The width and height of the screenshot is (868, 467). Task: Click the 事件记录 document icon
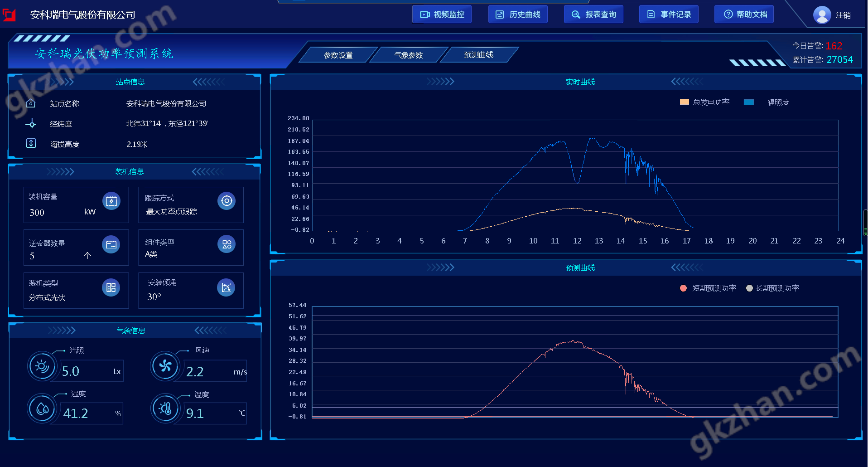(x=651, y=15)
